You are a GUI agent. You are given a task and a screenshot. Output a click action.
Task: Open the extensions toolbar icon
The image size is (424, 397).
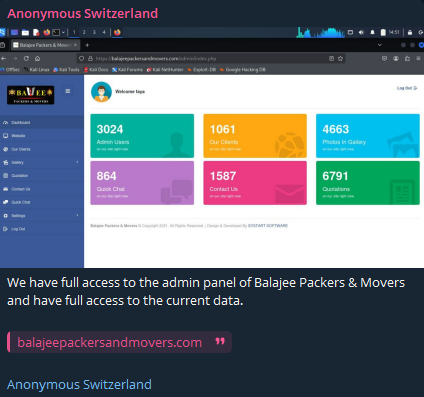pyautogui.click(x=407, y=58)
